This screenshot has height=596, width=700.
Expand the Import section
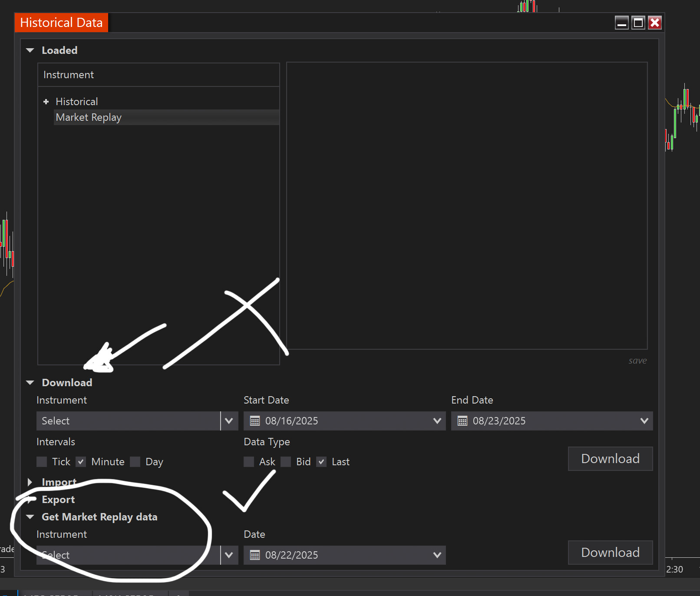click(30, 482)
